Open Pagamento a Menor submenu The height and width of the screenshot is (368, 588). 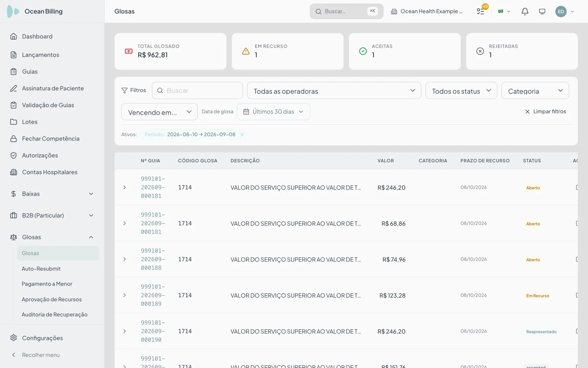pos(58,284)
